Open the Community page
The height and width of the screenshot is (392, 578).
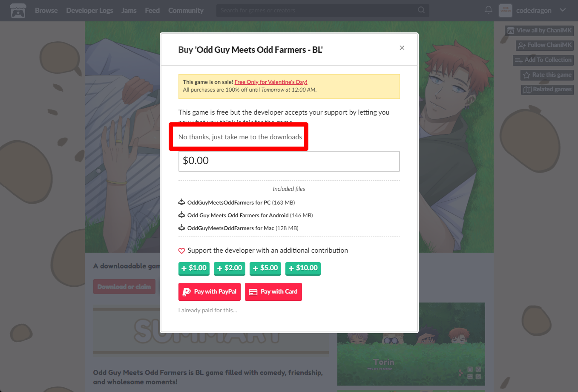[x=186, y=11]
